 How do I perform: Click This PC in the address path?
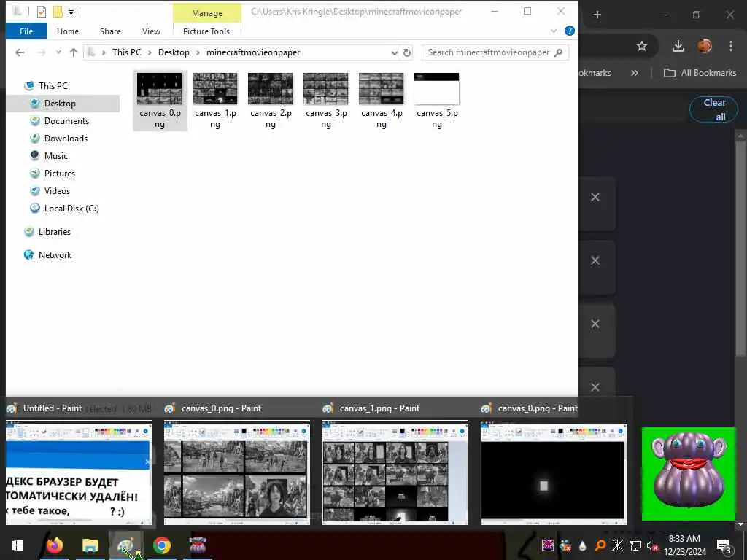point(127,52)
